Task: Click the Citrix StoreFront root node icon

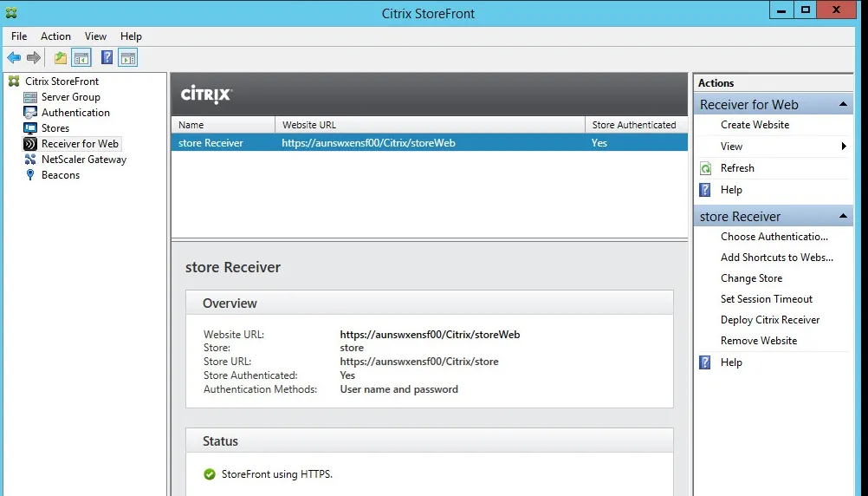Action: tap(14, 82)
